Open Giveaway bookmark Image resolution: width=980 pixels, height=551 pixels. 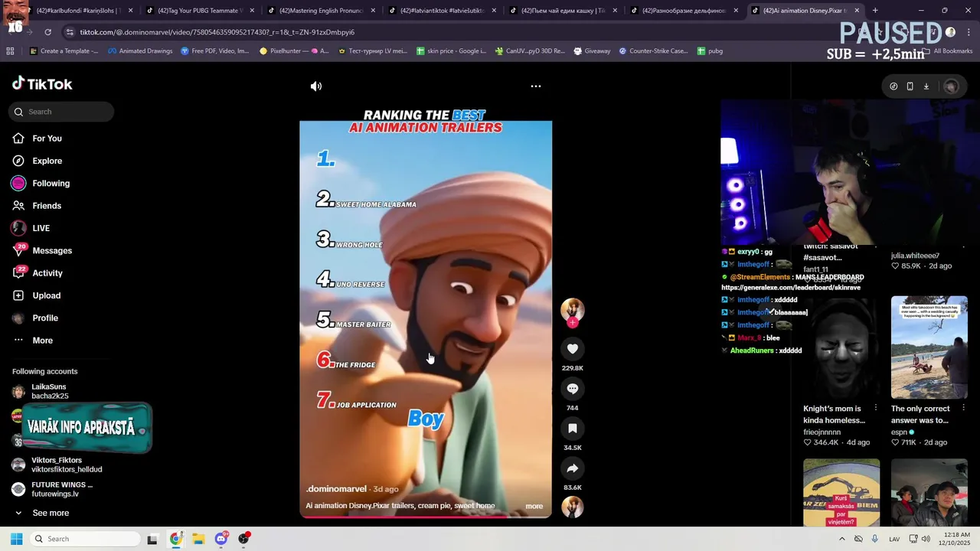[x=592, y=51]
